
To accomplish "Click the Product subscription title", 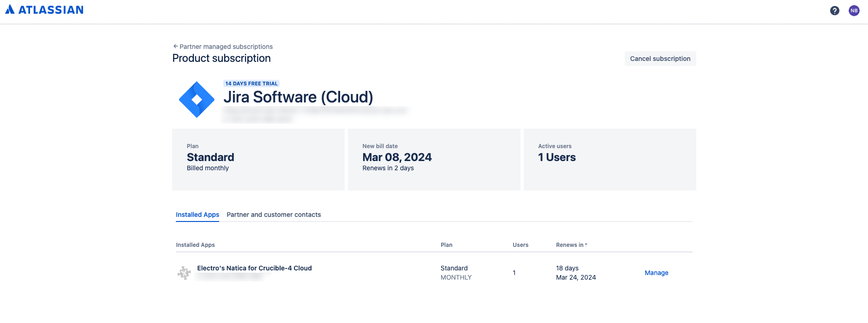I will click(x=221, y=58).
